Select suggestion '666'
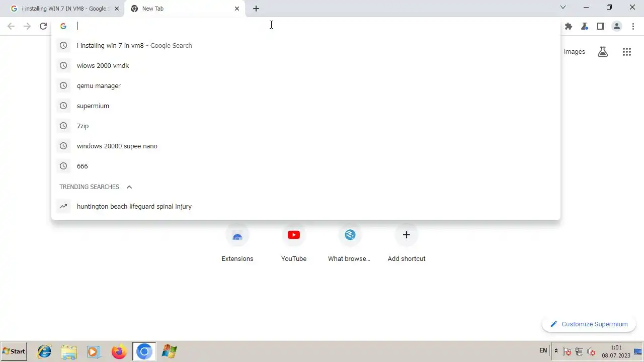Image resolution: width=644 pixels, height=362 pixels. (x=306, y=166)
